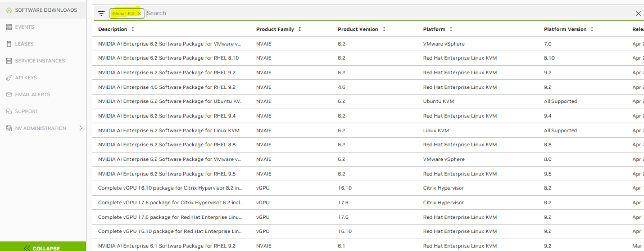Remove the Global: 6.2 filter chip
This screenshot has width=644, height=251.
[139, 14]
